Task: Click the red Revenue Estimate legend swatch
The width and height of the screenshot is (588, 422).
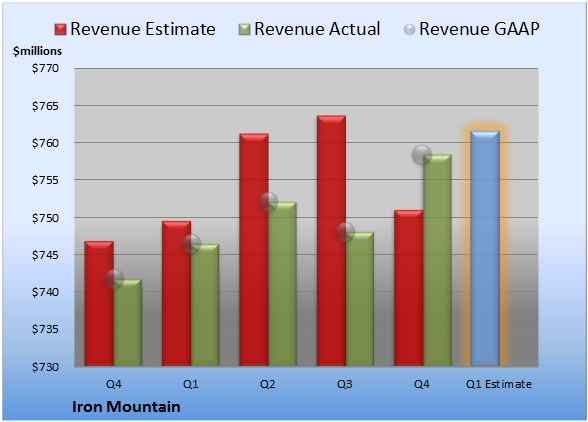Action: 60,30
